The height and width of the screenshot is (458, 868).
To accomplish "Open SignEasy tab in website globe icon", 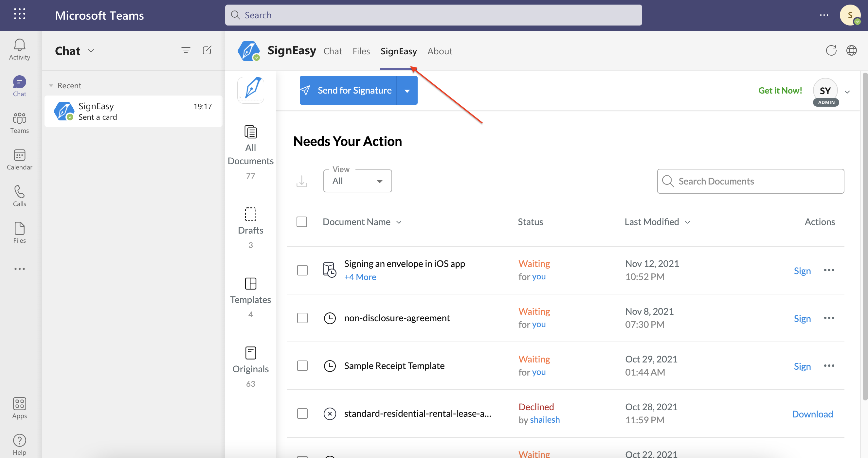I will pos(852,50).
